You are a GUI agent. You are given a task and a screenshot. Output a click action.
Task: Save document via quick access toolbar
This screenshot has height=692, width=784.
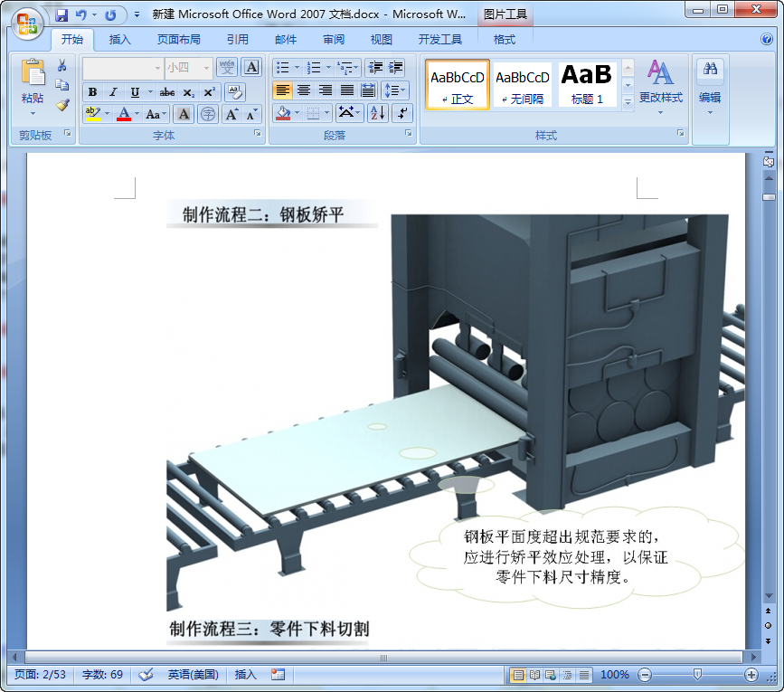[61, 15]
